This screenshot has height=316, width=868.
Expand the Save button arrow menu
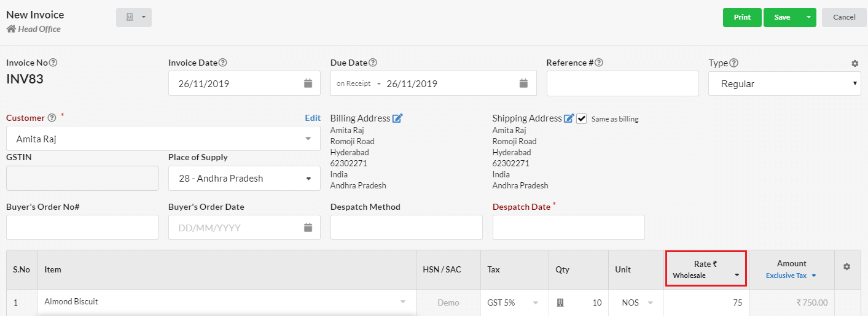(808, 17)
